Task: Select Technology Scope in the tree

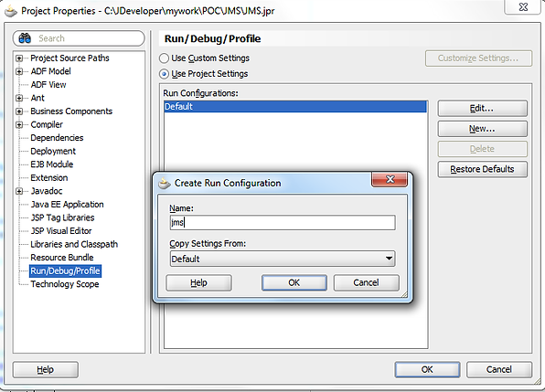Action: pos(65,284)
